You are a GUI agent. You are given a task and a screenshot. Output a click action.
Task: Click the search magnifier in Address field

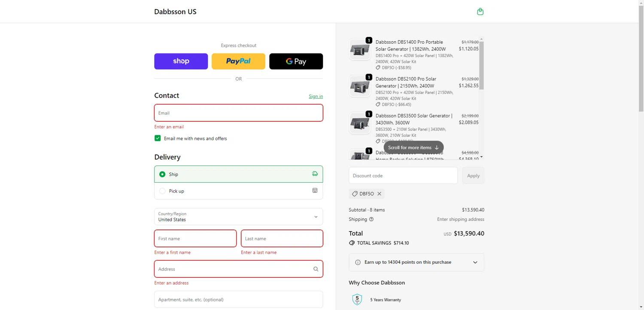[x=316, y=269]
